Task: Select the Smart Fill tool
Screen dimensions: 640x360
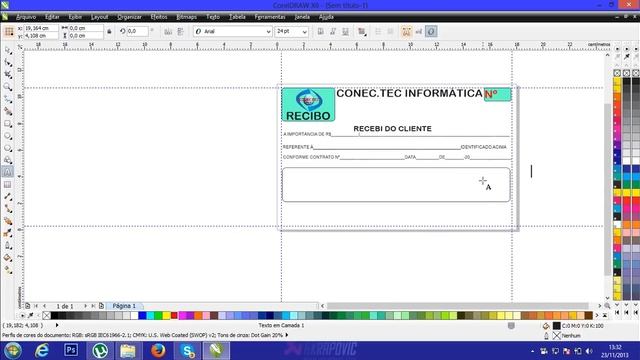Action: click(8, 111)
